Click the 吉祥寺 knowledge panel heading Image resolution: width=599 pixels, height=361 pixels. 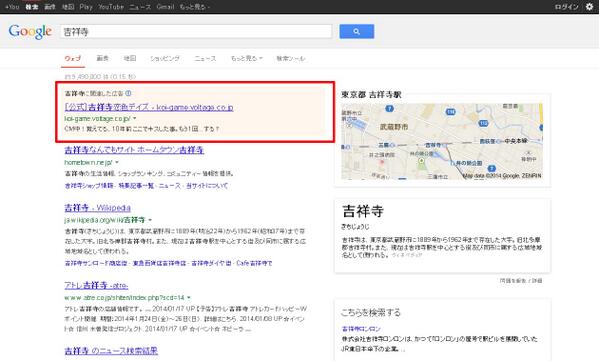pos(363,211)
